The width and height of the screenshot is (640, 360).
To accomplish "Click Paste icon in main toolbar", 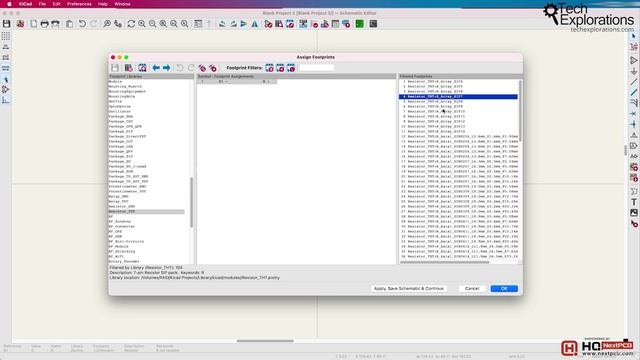I will point(69,24).
